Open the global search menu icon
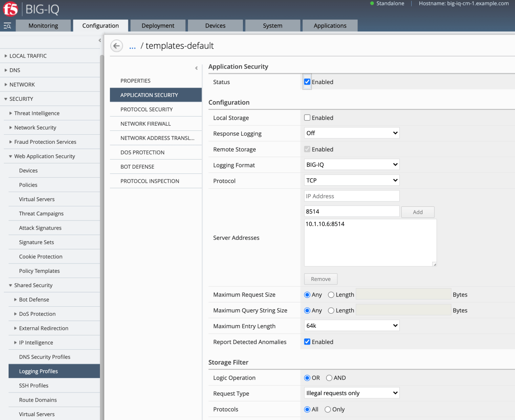Viewport: 515px width, 420px height. click(x=7, y=26)
